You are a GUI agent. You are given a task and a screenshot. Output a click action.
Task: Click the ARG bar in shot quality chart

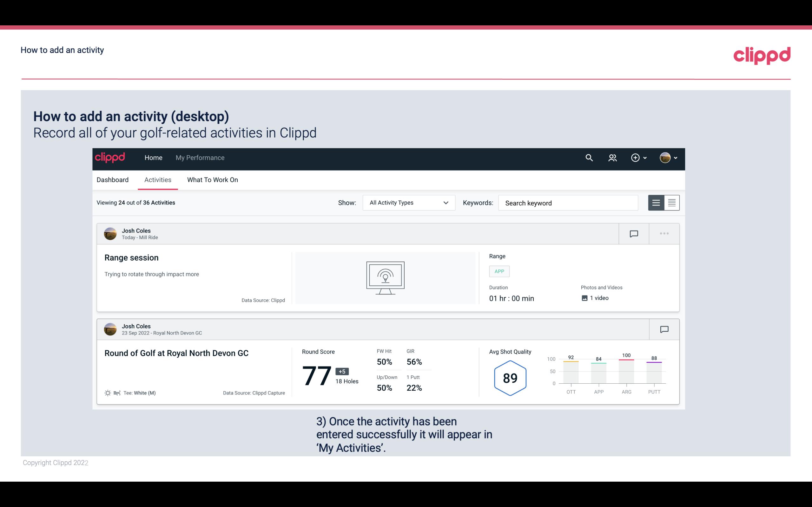click(626, 371)
